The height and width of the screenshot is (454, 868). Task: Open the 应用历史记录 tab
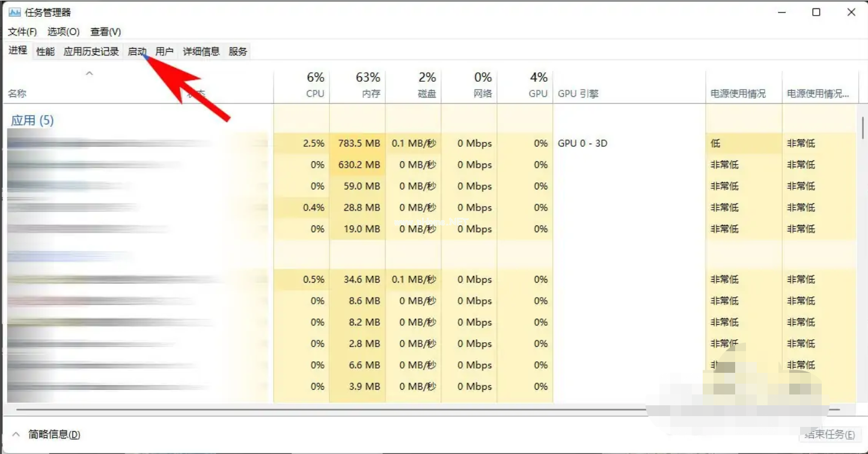click(91, 52)
